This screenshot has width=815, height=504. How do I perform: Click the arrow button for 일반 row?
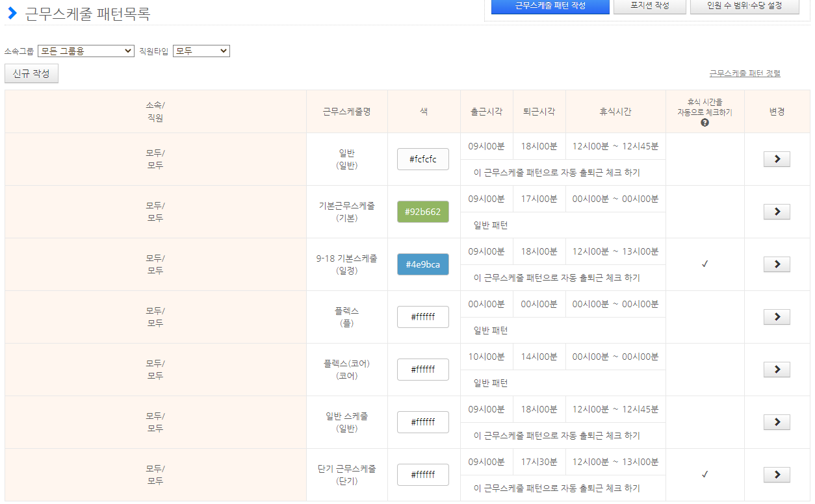[777, 159]
